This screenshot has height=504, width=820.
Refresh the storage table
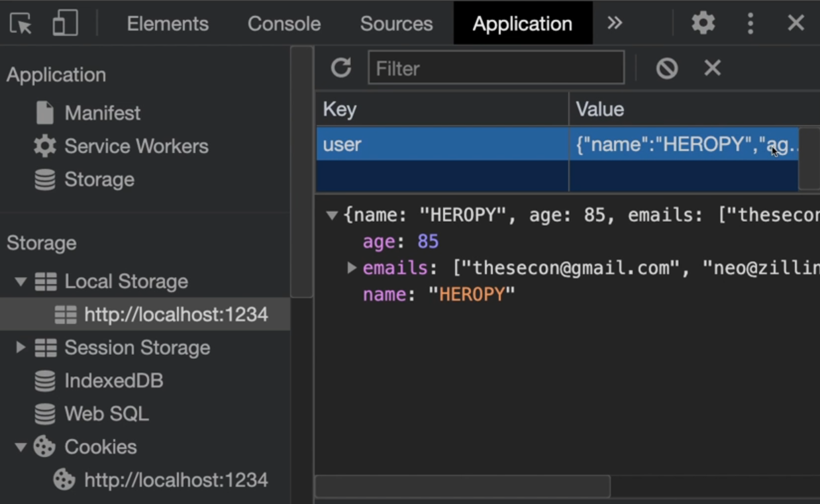point(341,68)
